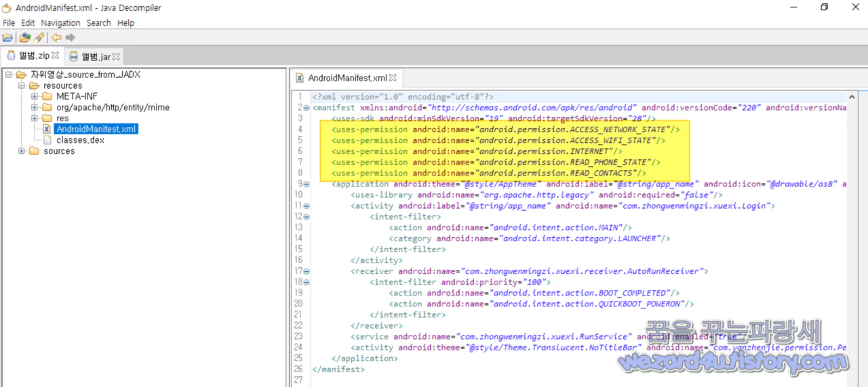This screenshot has height=387, width=868.
Task: Click the android.intent.action.MAIN line
Action: point(510,228)
